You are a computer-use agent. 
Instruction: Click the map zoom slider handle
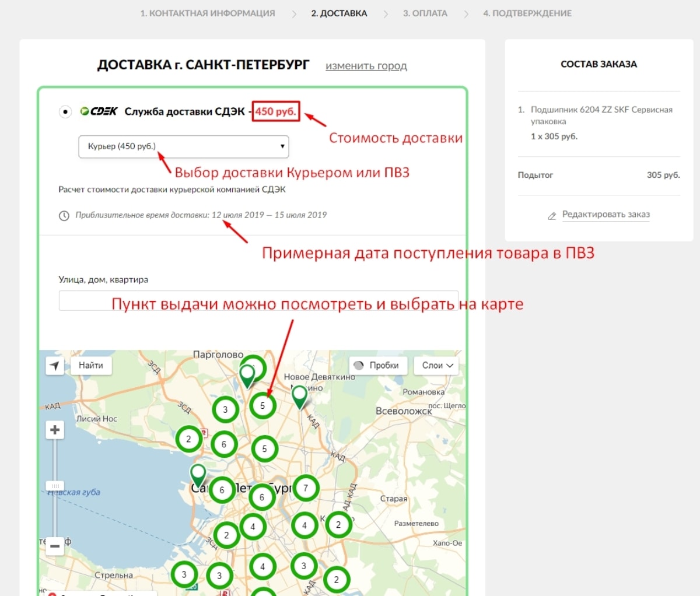click(55, 485)
